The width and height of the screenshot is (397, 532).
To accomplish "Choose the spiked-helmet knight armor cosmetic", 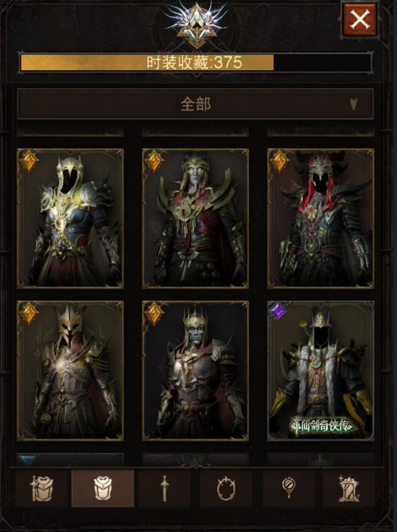I will [70, 371].
